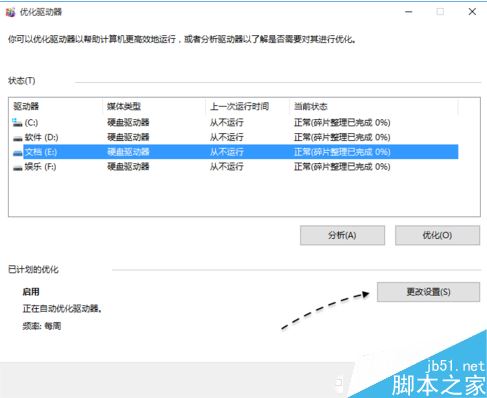487x398 pixels.
Task: Select the 文档 (E:) drive icon
Action: tap(17, 153)
